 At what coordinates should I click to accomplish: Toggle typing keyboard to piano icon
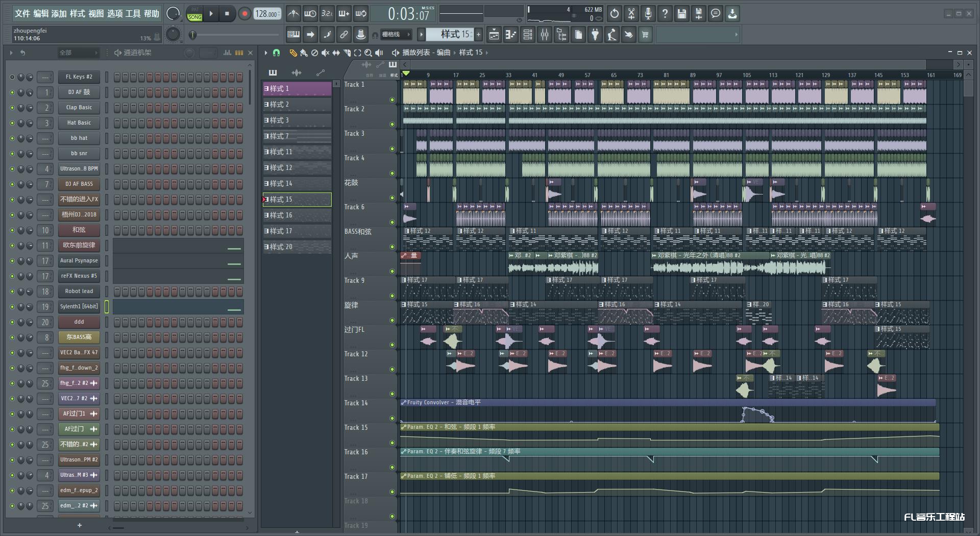coord(293,35)
